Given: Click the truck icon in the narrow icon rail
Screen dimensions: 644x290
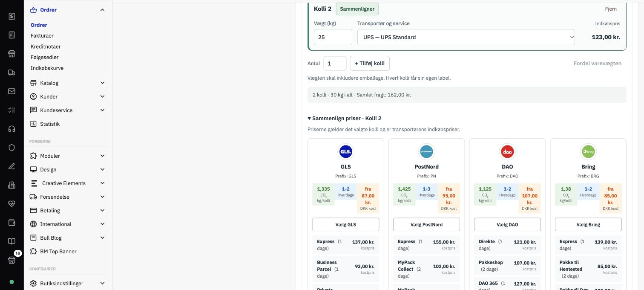Looking at the screenshot, I should pyautogui.click(x=11, y=72).
